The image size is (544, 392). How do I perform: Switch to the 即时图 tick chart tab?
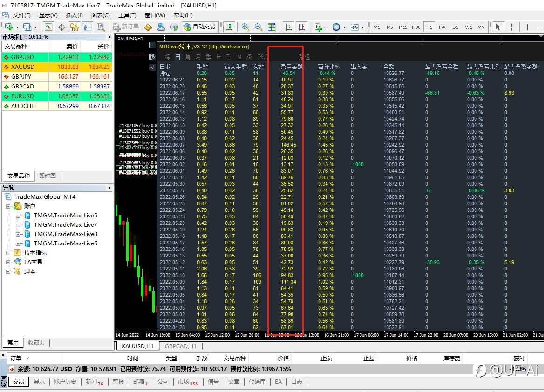tap(48, 176)
